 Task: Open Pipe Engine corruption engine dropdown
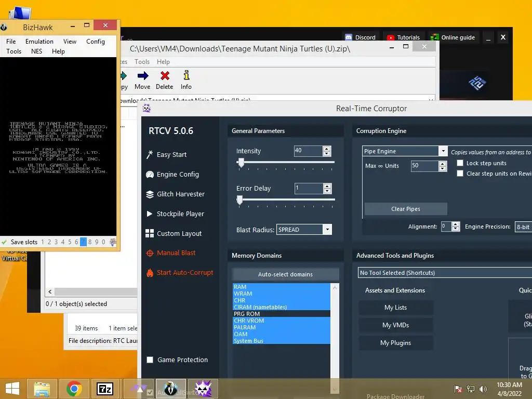coord(443,151)
